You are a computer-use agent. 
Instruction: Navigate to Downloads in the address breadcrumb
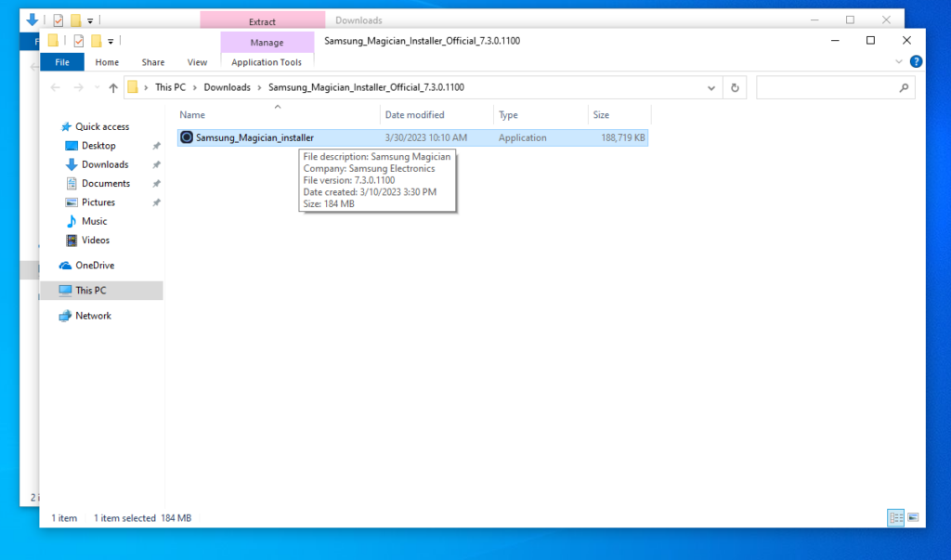click(227, 87)
